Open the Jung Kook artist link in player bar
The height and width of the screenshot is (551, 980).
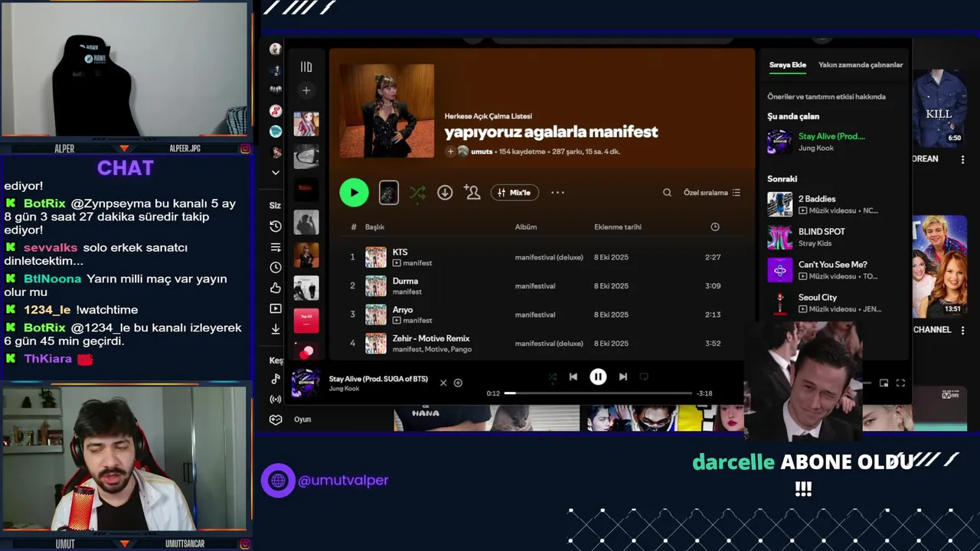344,389
